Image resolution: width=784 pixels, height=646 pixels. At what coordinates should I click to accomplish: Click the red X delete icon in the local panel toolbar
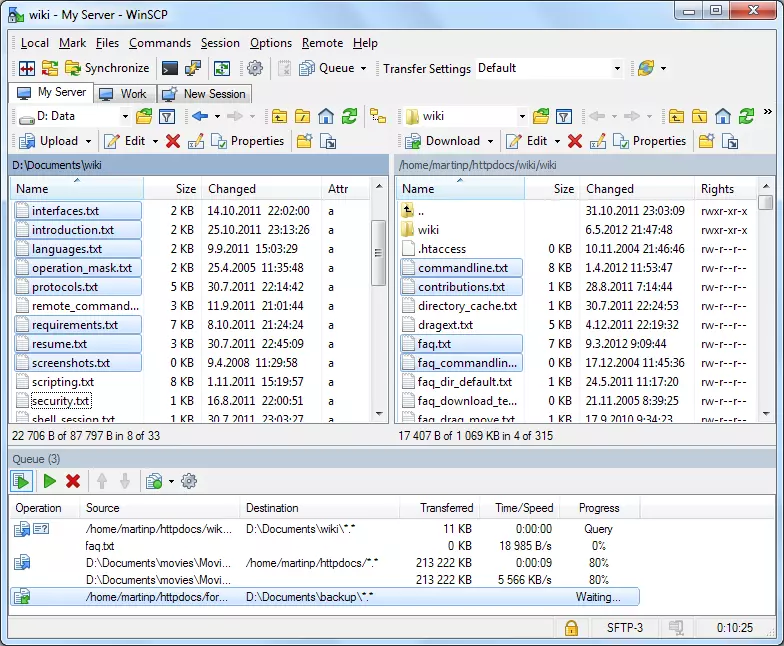click(173, 141)
